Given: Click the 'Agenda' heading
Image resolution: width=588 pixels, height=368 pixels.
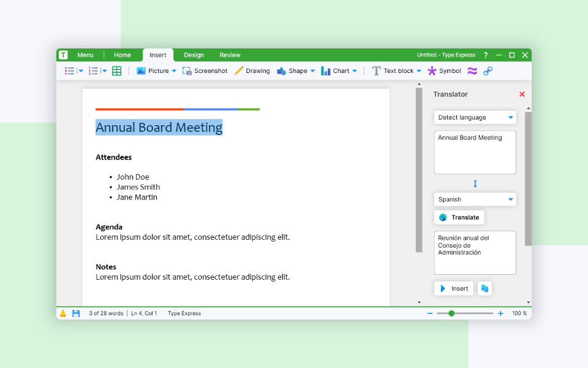Looking at the screenshot, I should click(109, 227).
